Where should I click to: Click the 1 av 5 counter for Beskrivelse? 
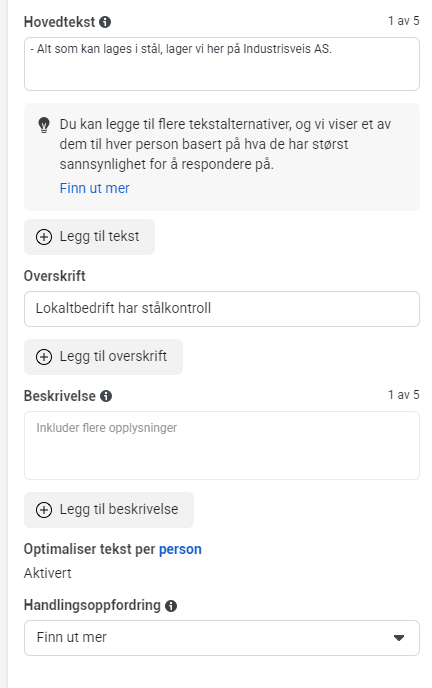[x=403, y=394]
